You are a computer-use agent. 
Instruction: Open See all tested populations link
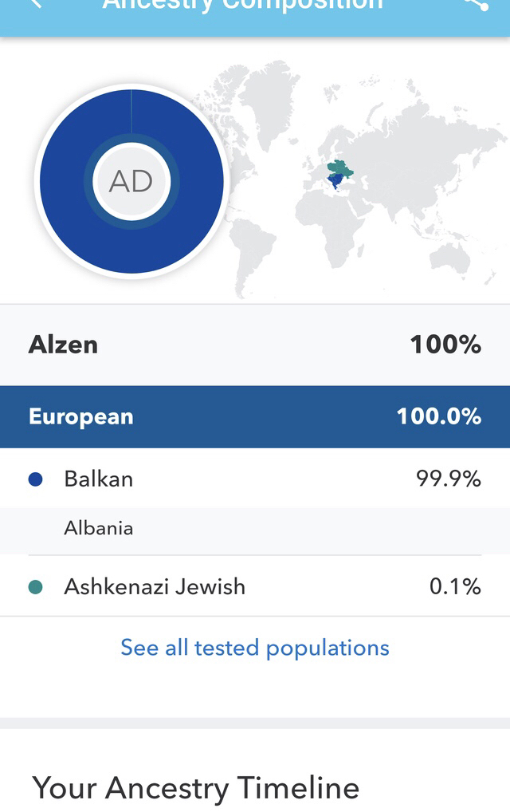tap(255, 648)
